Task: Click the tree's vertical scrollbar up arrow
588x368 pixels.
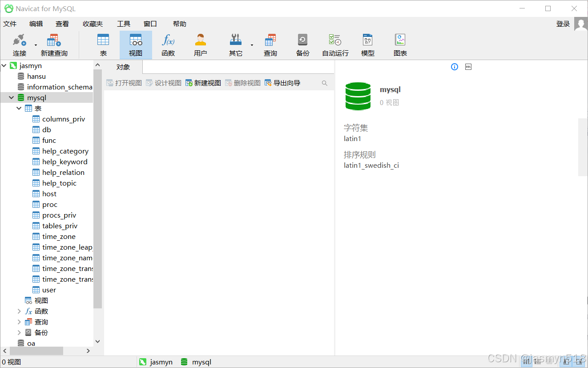Action: [x=98, y=65]
